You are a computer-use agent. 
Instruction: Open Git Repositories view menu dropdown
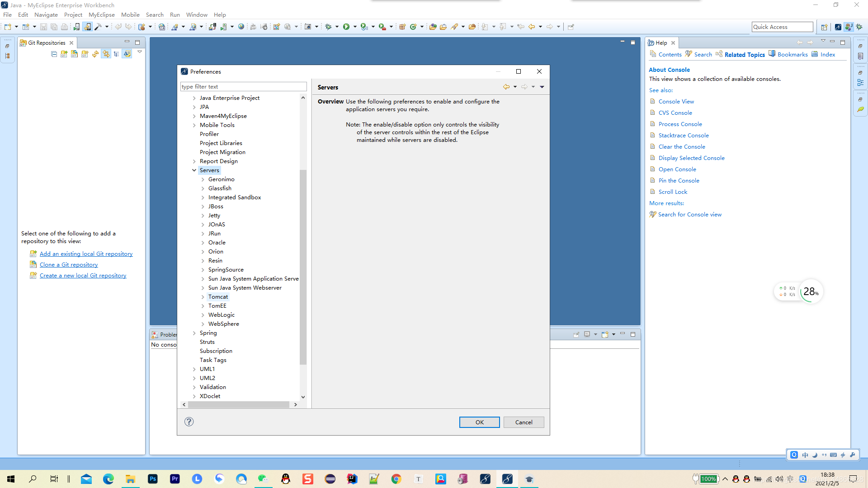point(140,52)
